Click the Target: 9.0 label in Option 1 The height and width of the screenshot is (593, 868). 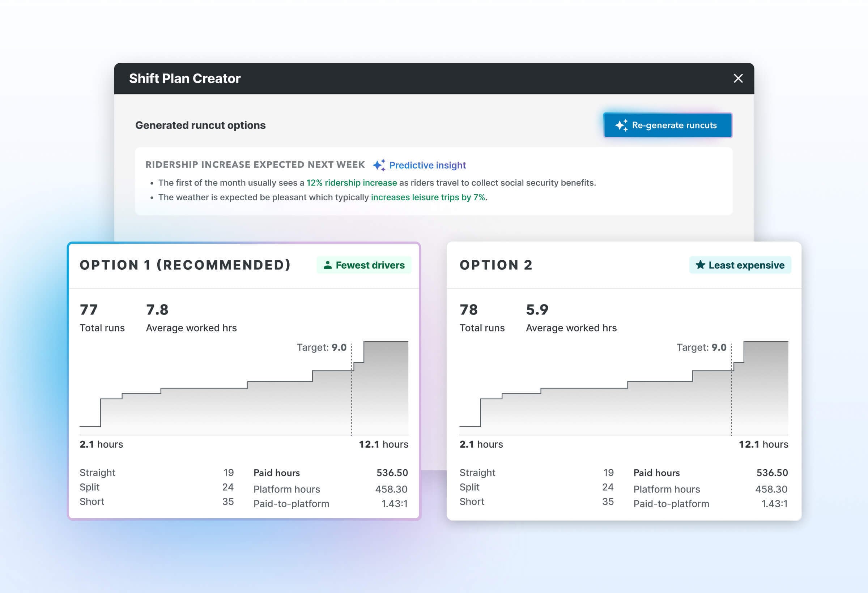tap(322, 347)
